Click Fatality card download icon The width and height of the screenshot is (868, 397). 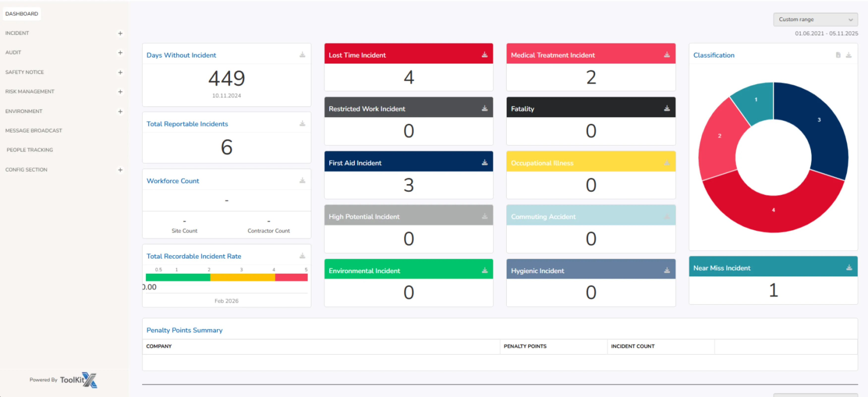point(666,108)
